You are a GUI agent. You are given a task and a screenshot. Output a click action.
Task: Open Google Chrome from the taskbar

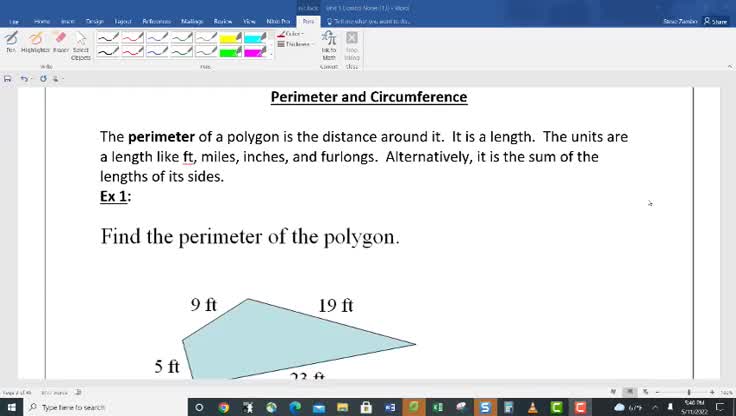pos(223,407)
